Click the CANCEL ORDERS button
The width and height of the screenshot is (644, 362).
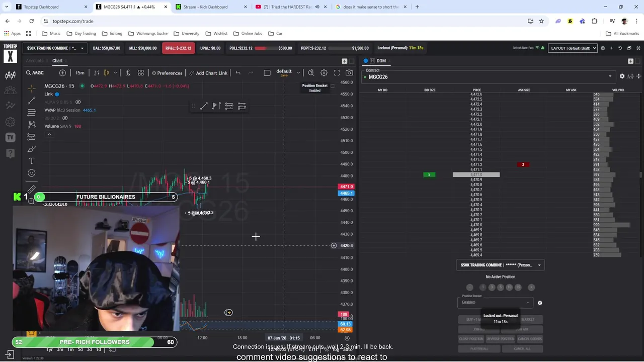(529, 339)
